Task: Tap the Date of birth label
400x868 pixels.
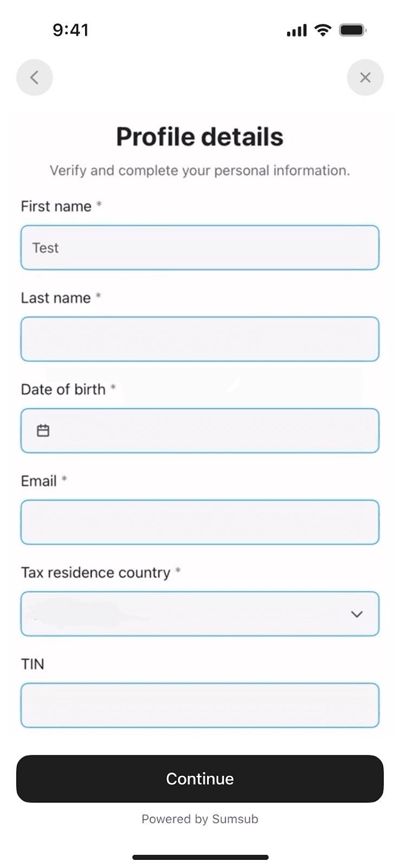Action: [x=63, y=390]
